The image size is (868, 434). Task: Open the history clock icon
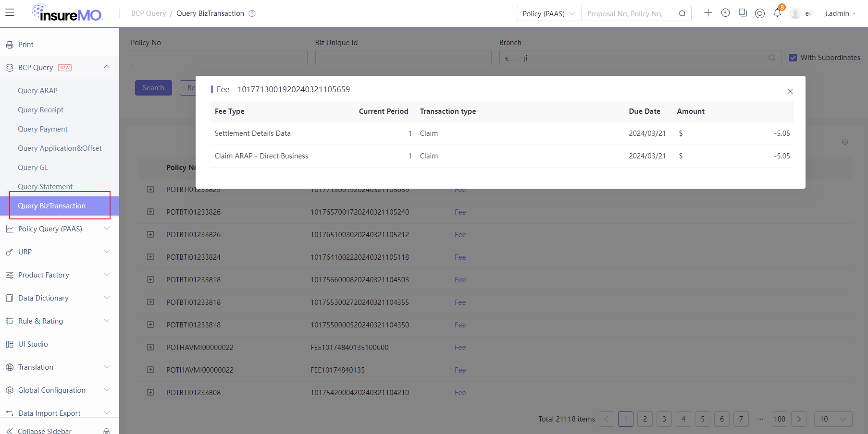coord(725,13)
